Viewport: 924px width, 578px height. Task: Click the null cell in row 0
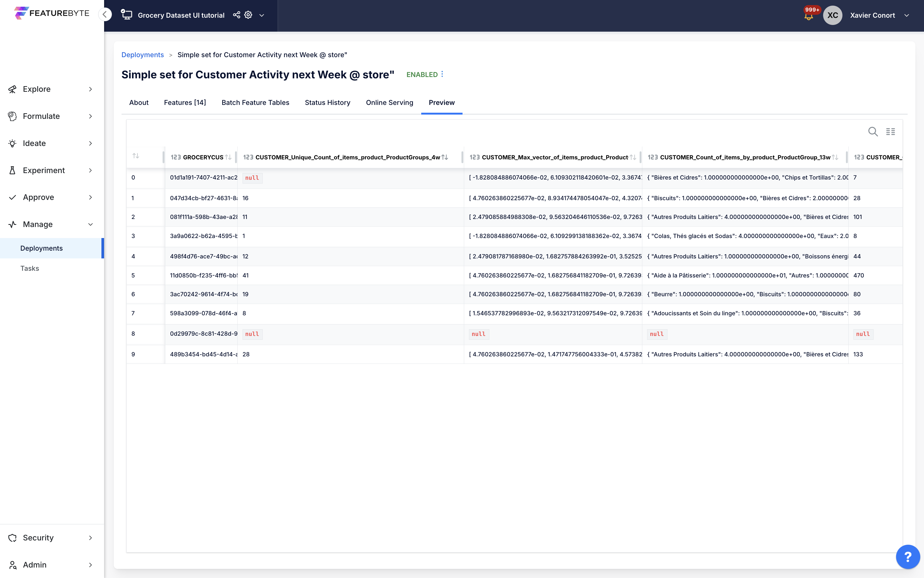[x=252, y=178]
